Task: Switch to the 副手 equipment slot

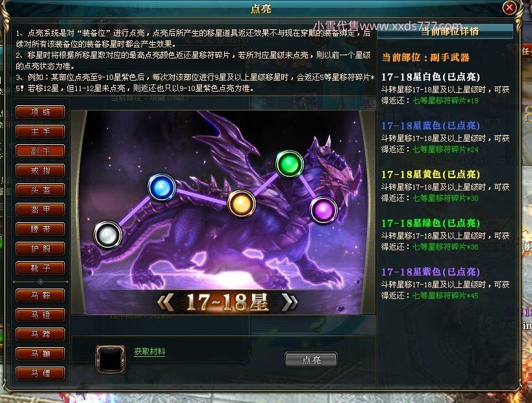Action: (40, 151)
